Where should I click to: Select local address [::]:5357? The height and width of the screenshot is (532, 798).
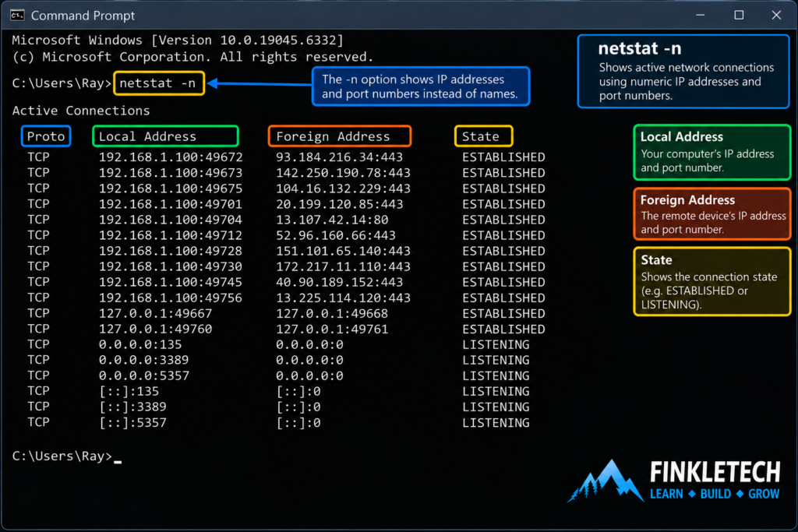point(132,423)
